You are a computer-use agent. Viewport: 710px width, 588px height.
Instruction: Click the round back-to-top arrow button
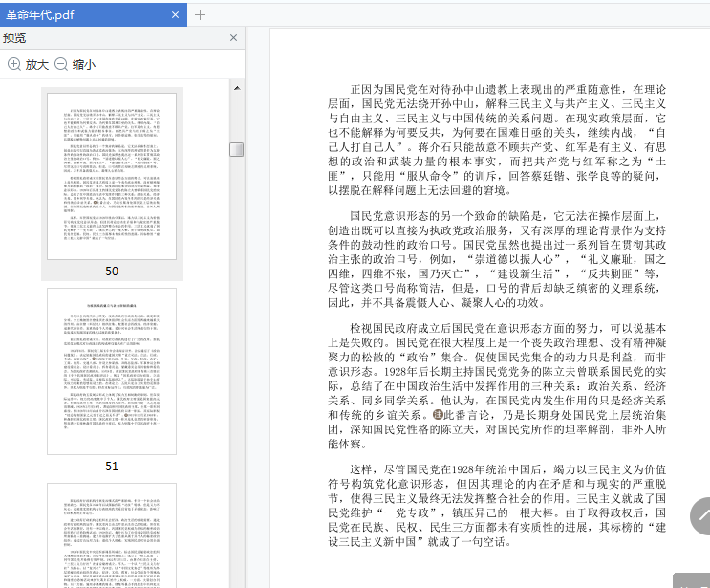(700, 516)
